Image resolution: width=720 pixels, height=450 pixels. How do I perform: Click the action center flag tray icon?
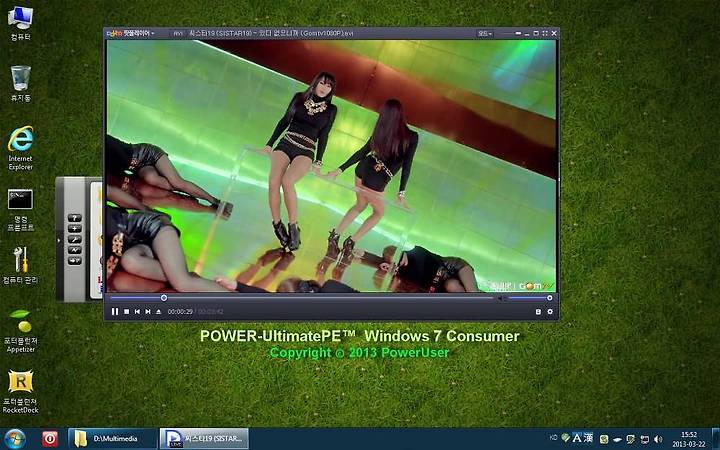631,439
